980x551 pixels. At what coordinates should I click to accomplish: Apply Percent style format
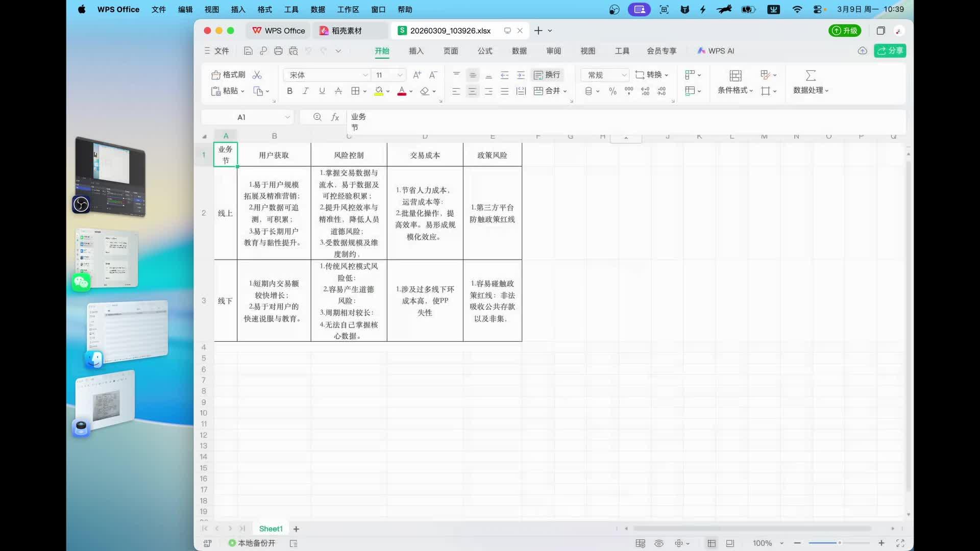point(612,91)
